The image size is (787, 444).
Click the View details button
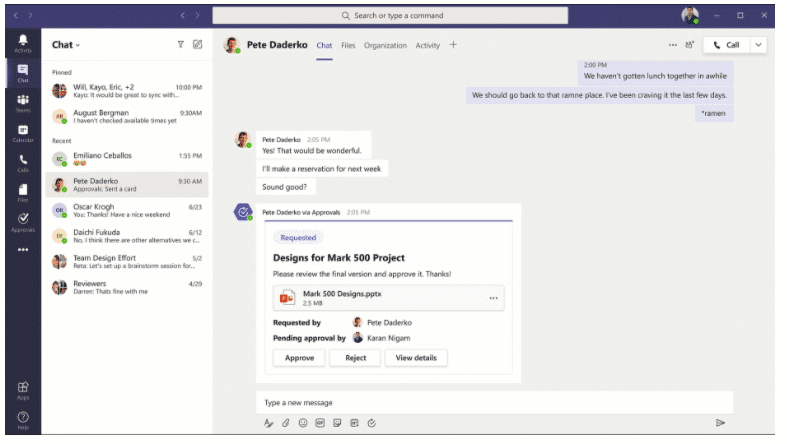[x=416, y=357]
